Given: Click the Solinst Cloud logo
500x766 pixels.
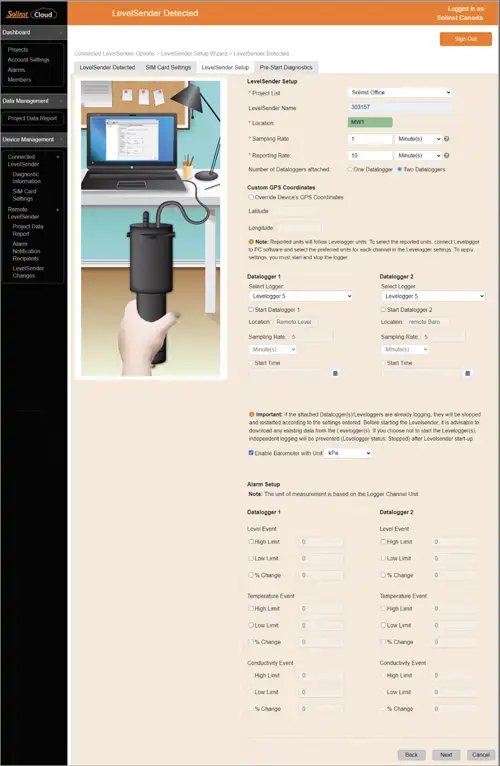Looking at the screenshot, I should click(31, 14).
